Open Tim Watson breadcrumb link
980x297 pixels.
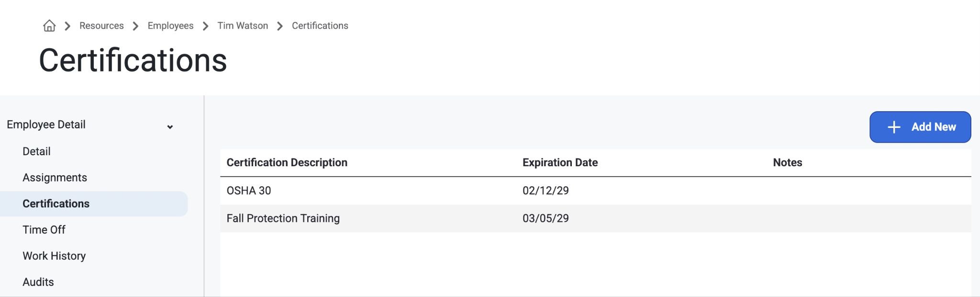coord(243,26)
